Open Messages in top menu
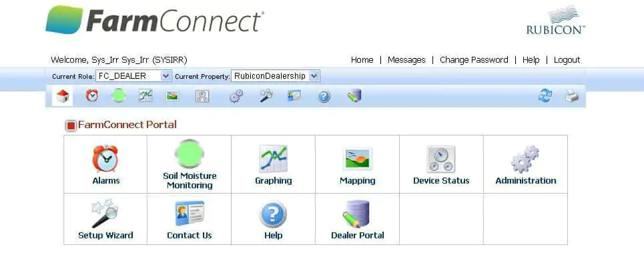Image resolution: width=644 pixels, height=263 pixels. coord(406,60)
